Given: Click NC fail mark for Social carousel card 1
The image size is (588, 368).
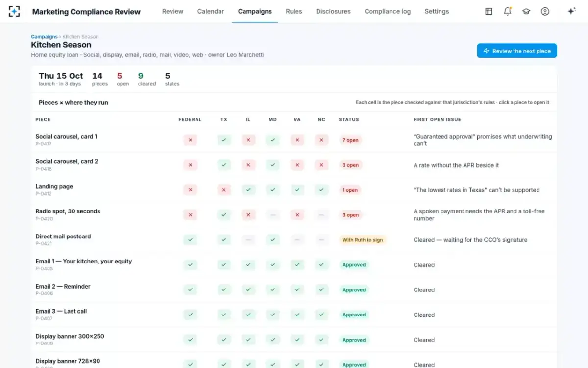Looking at the screenshot, I should [321, 140].
